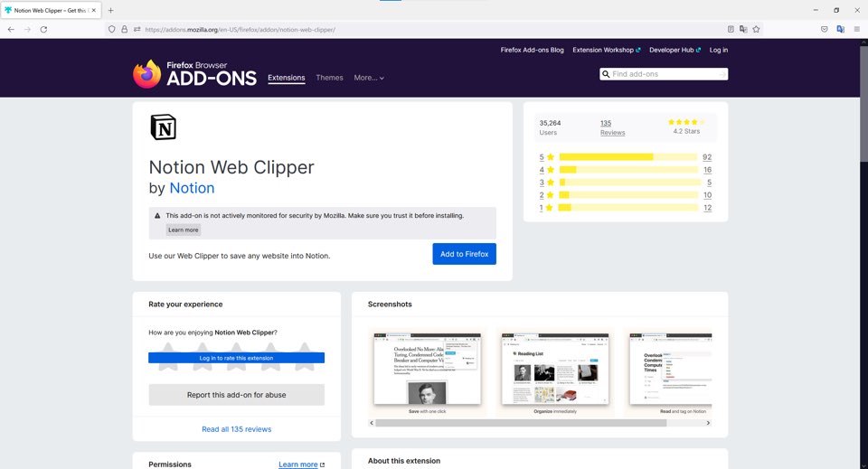Focus the Find add-ons search field
This screenshot has width=868, height=469.
663,74
